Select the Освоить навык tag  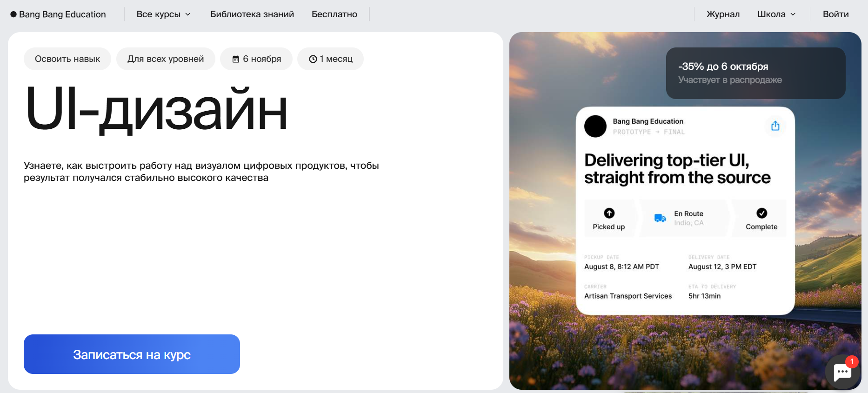67,59
